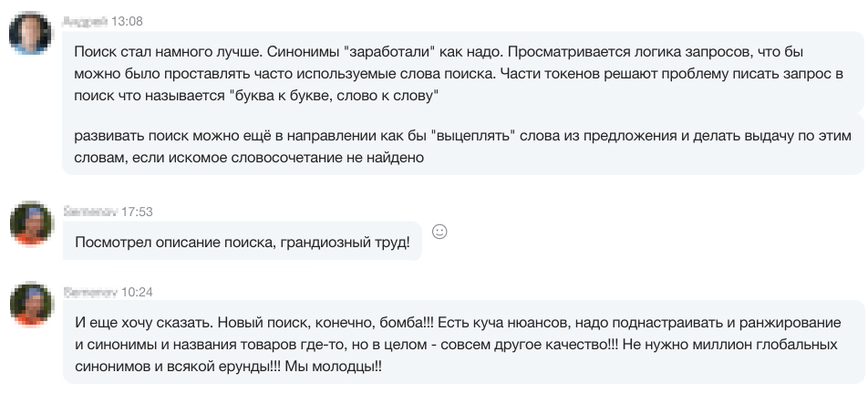Click the phrase "Мы молодцы!!"
The height and width of the screenshot is (404, 868).
[x=334, y=367]
